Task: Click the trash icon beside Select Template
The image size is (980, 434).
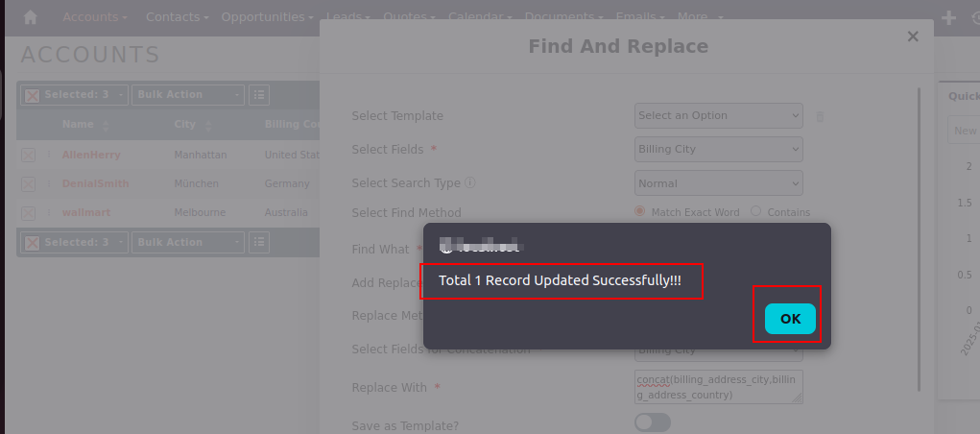Action: [x=820, y=116]
